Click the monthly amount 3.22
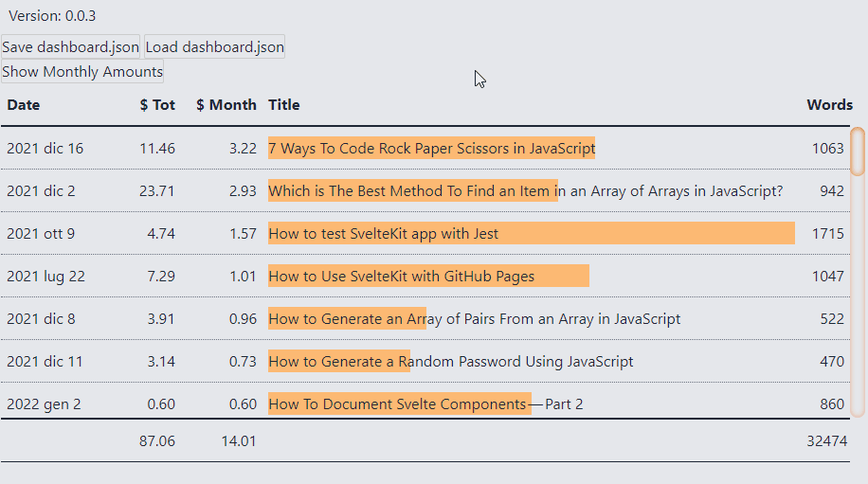Viewport: 868px width, 484px height. [243, 149]
